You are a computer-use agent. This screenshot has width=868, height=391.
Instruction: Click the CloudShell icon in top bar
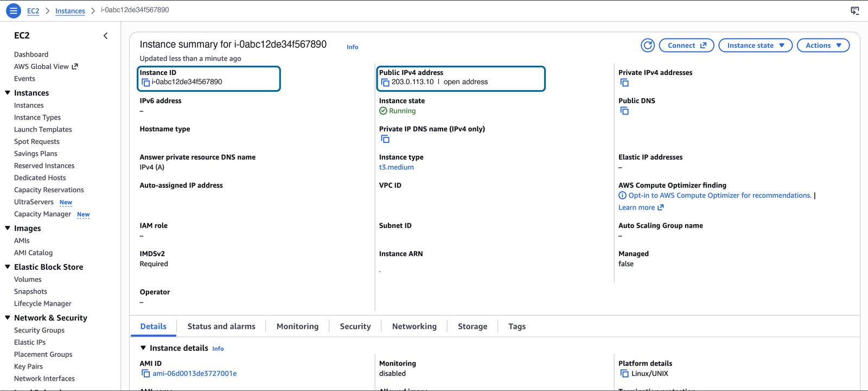[x=855, y=10]
